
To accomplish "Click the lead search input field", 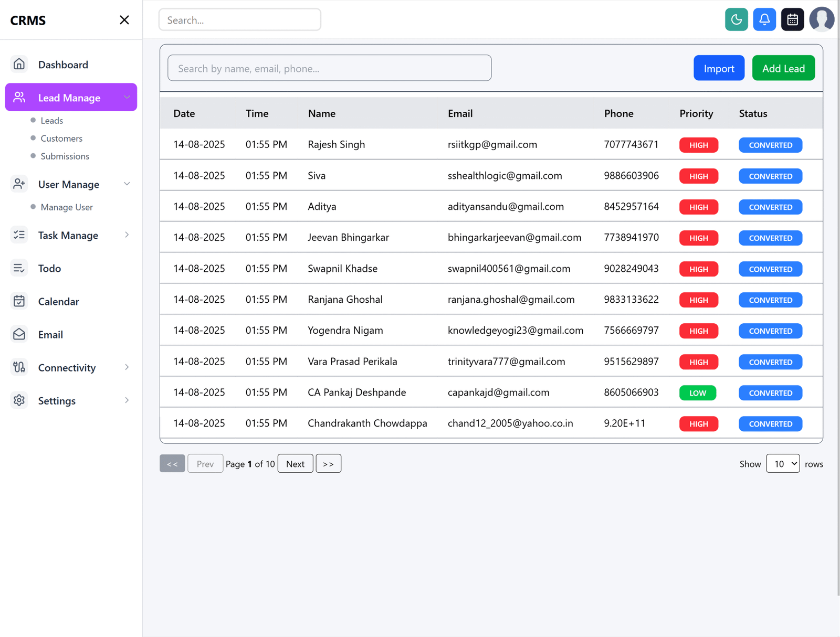I will tap(329, 68).
